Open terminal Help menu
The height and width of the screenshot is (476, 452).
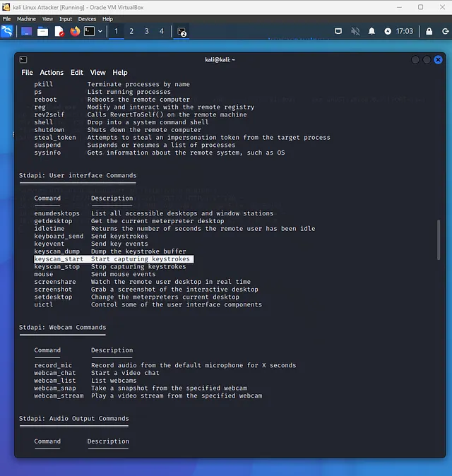pos(120,73)
